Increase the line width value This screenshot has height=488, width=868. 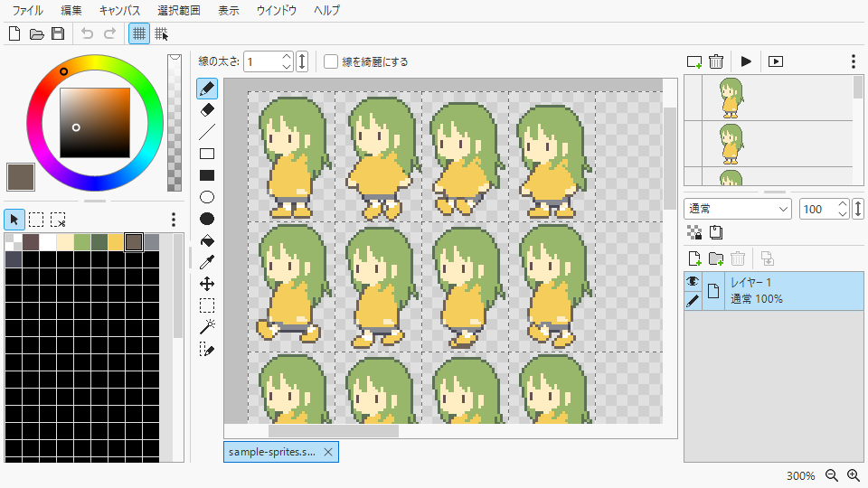287,56
